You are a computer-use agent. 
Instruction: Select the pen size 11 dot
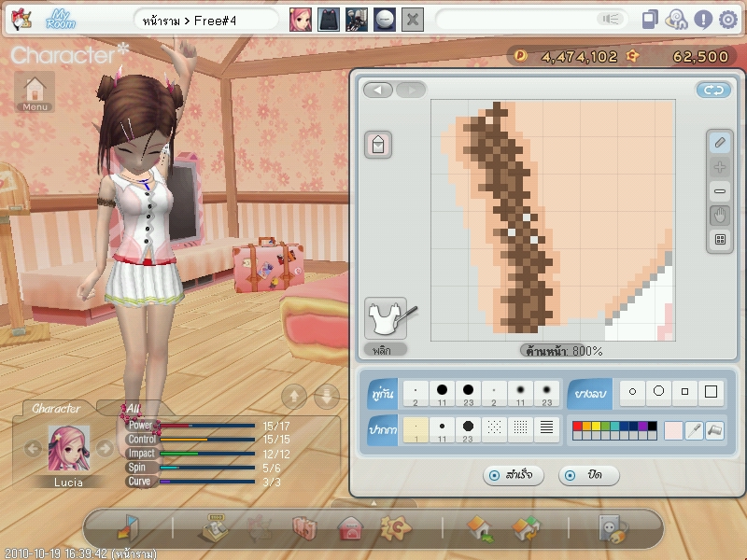pyautogui.click(x=442, y=430)
